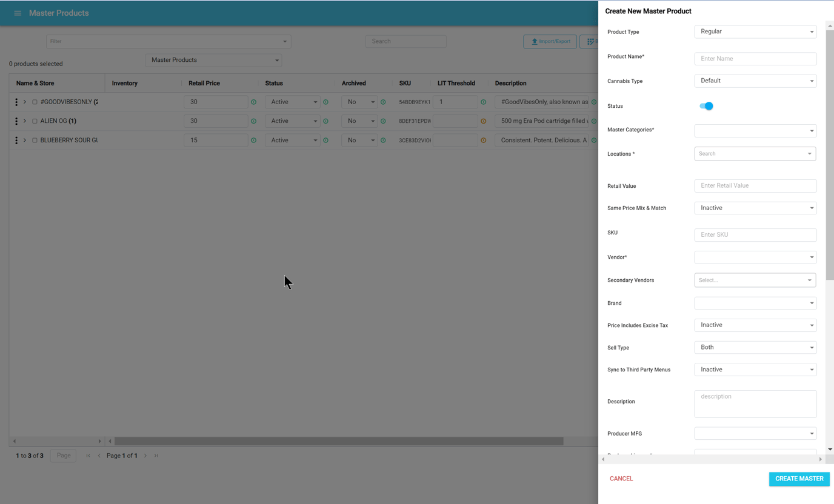
Task: Click the LIT Threshold column header
Action: pyautogui.click(x=456, y=83)
